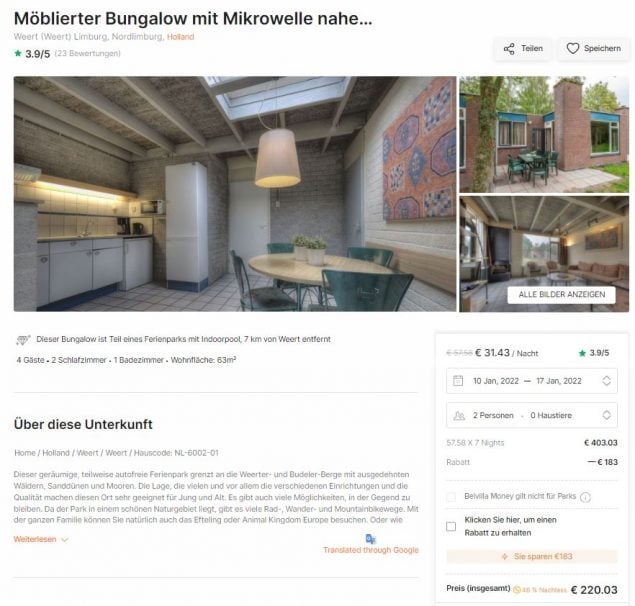Click ALLE BILDER ANZEIGEN button

pos(562,294)
